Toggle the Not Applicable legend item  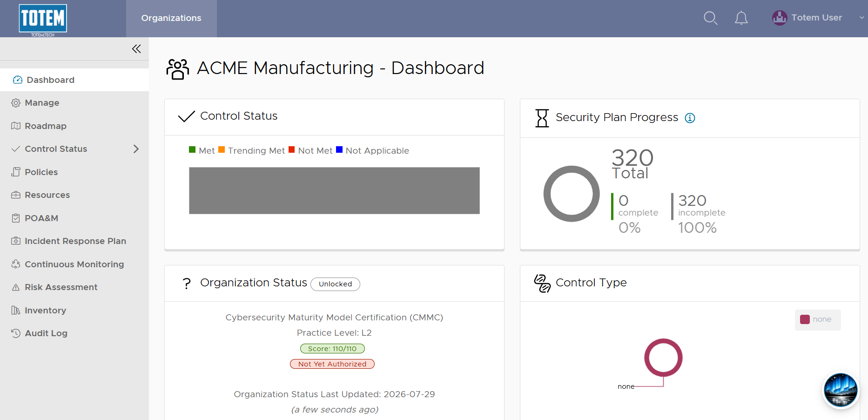(x=372, y=150)
